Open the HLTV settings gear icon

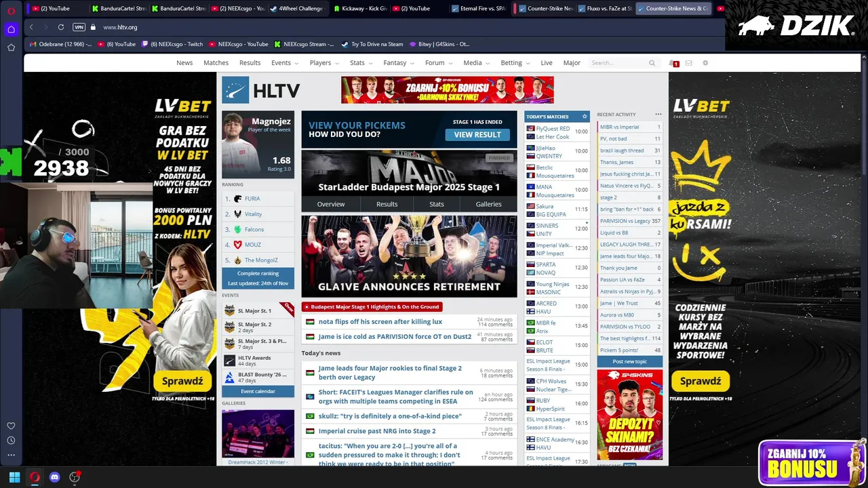(705, 63)
